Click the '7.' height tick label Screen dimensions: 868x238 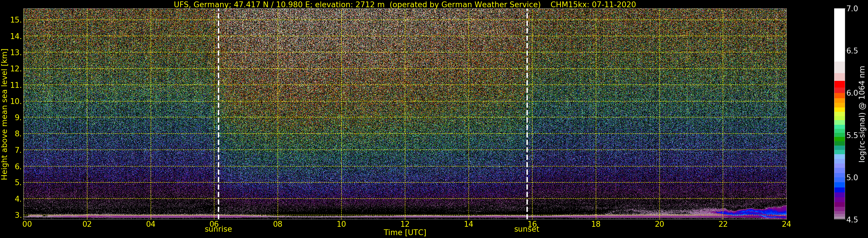coord(18,150)
